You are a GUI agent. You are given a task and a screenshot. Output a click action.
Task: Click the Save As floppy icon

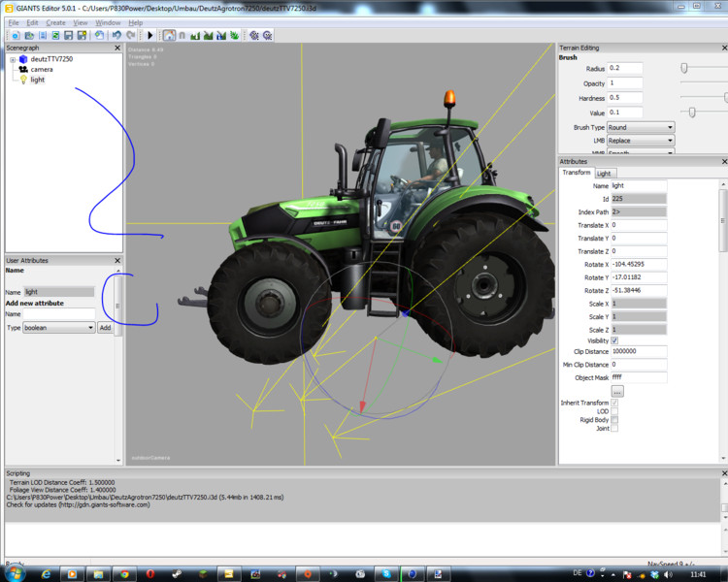coord(82,35)
